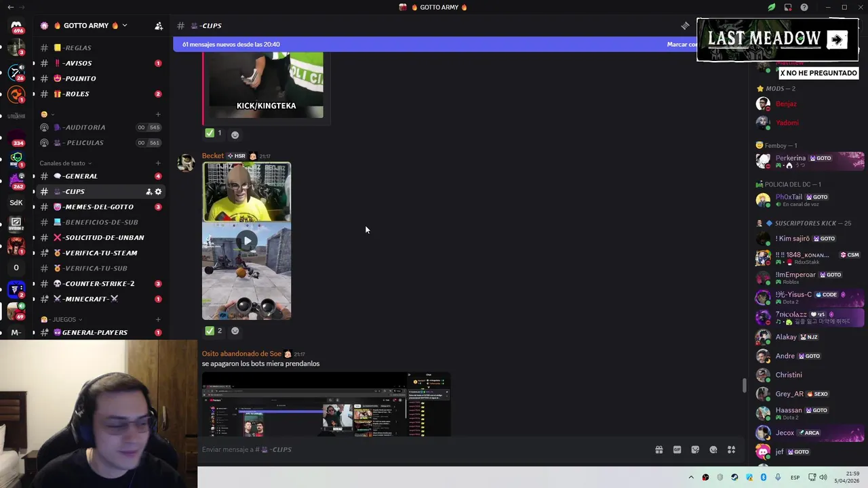Open Osito's screenshot attachment
Screen dimensions: 868x488
[x=326, y=405]
